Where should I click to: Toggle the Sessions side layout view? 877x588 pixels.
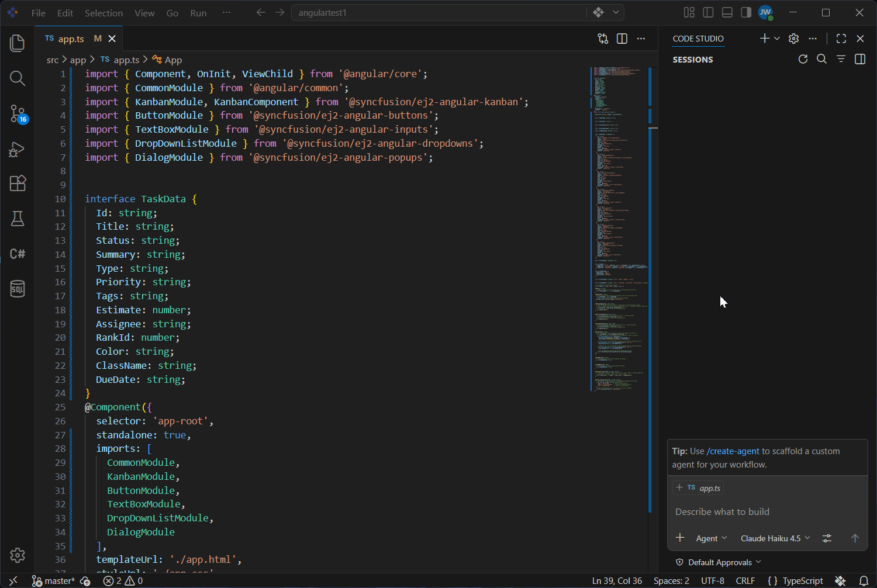coord(860,59)
